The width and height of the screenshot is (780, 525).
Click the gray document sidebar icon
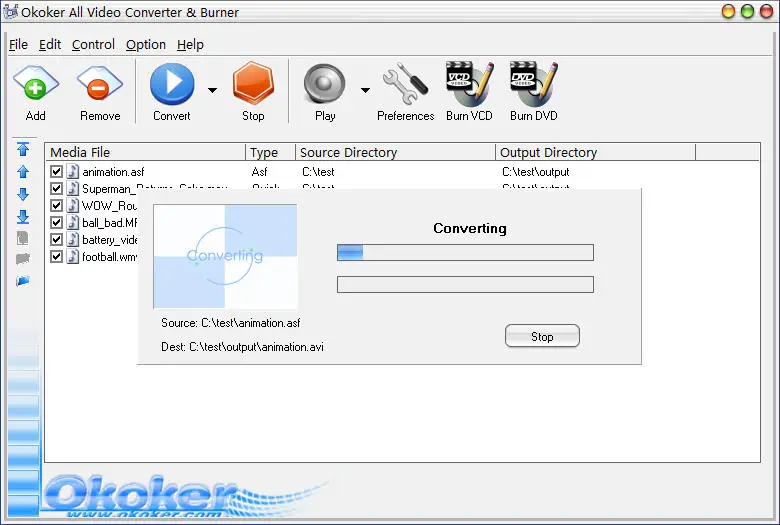pos(23,238)
